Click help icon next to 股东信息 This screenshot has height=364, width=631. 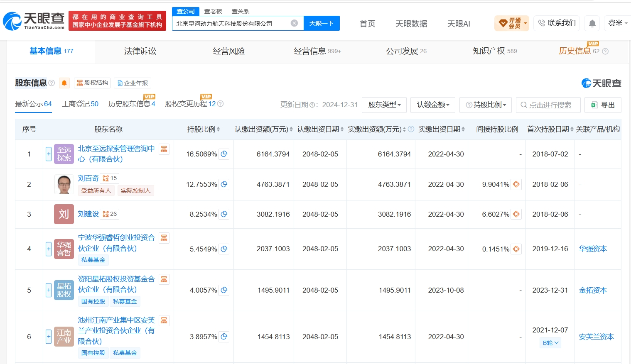coord(52,83)
